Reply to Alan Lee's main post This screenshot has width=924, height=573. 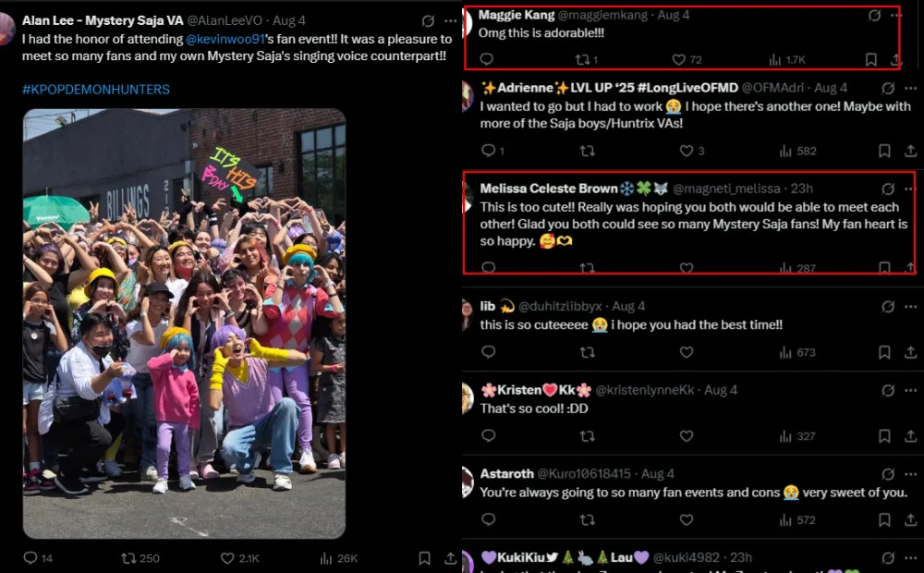click(x=30, y=558)
